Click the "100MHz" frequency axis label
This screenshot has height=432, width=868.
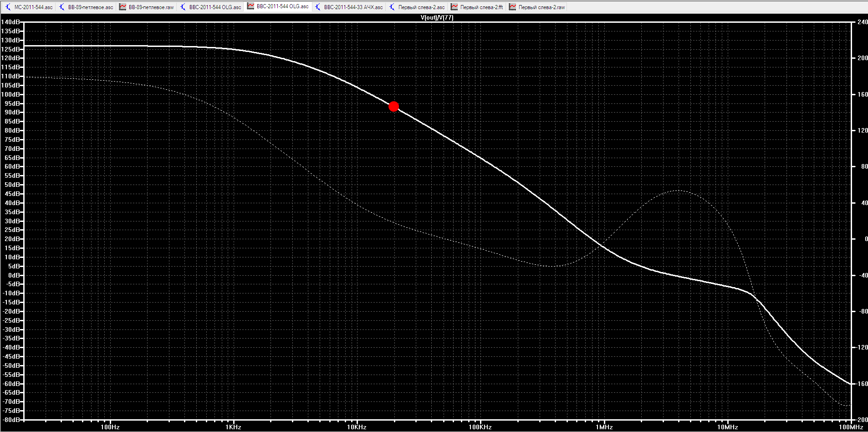[x=851, y=427]
